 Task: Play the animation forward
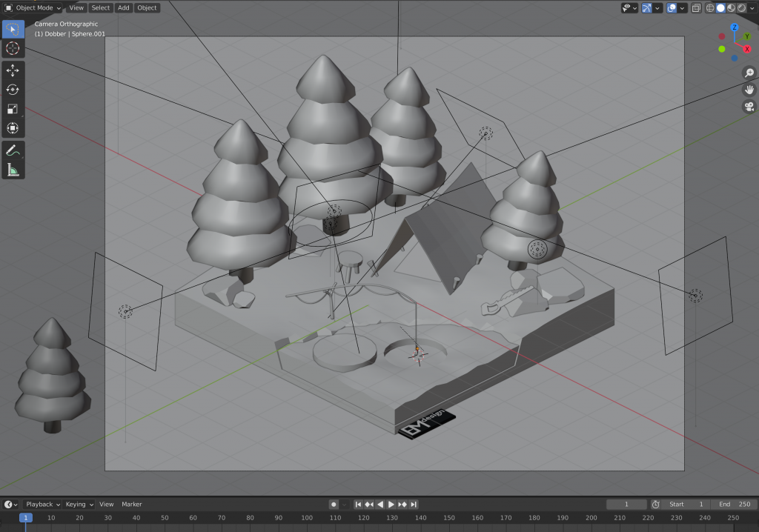391,505
